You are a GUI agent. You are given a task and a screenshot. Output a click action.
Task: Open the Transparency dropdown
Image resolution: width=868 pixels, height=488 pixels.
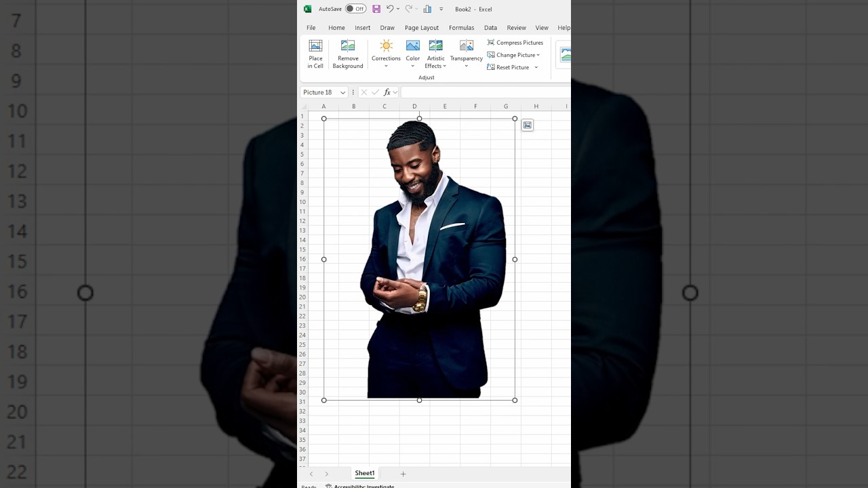pos(467,54)
